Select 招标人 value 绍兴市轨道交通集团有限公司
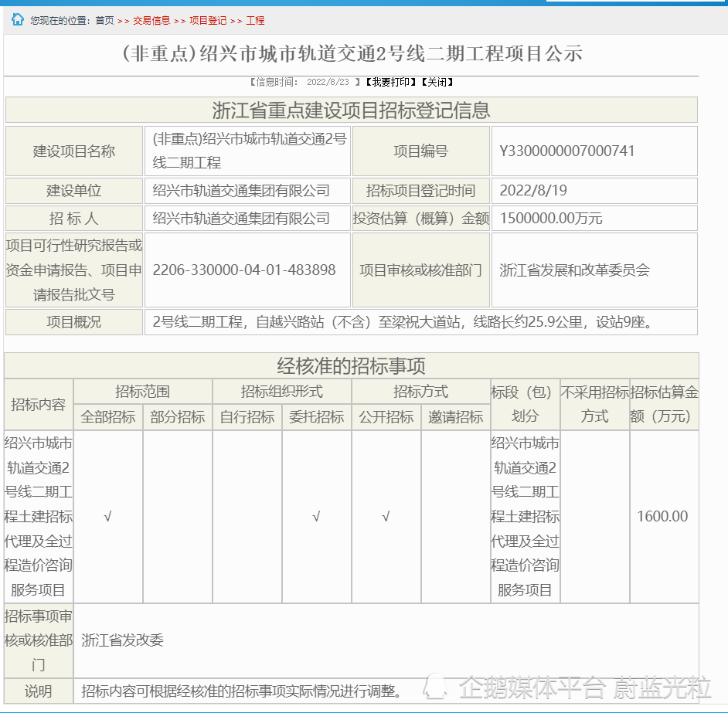The image size is (728, 713). click(x=241, y=218)
